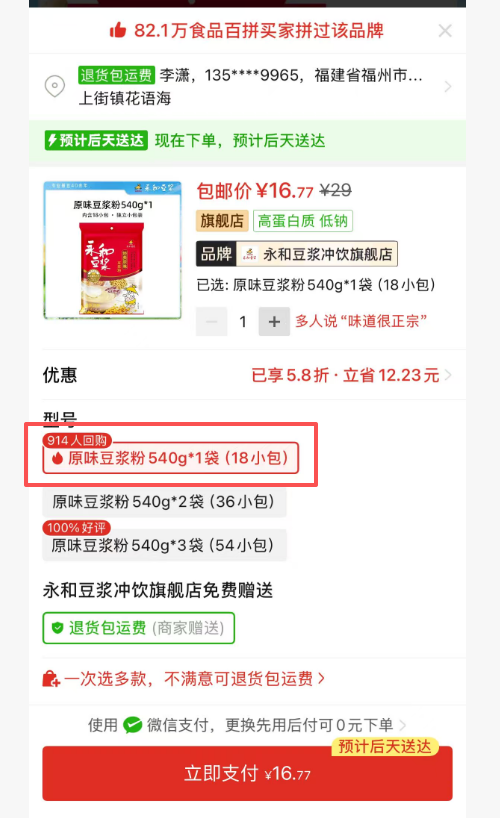Open 一次选多款 return shipping link
This screenshot has width=500, height=818.
[194, 679]
